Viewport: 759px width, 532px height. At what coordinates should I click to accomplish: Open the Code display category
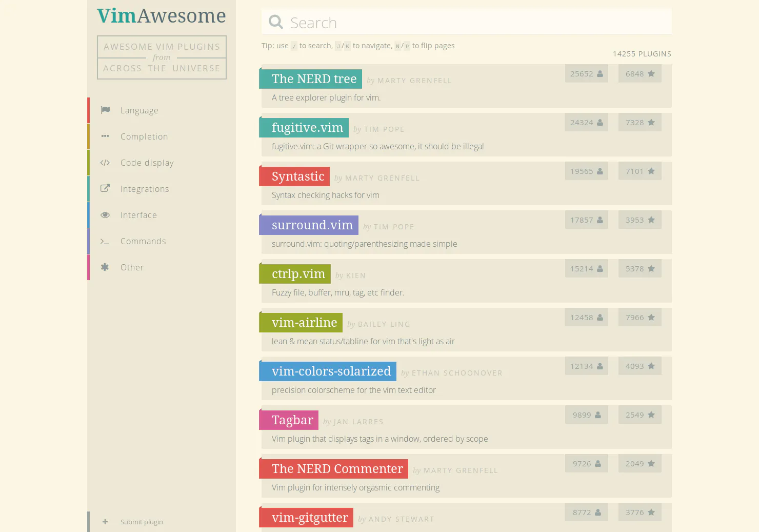pyautogui.click(x=162, y=163)
